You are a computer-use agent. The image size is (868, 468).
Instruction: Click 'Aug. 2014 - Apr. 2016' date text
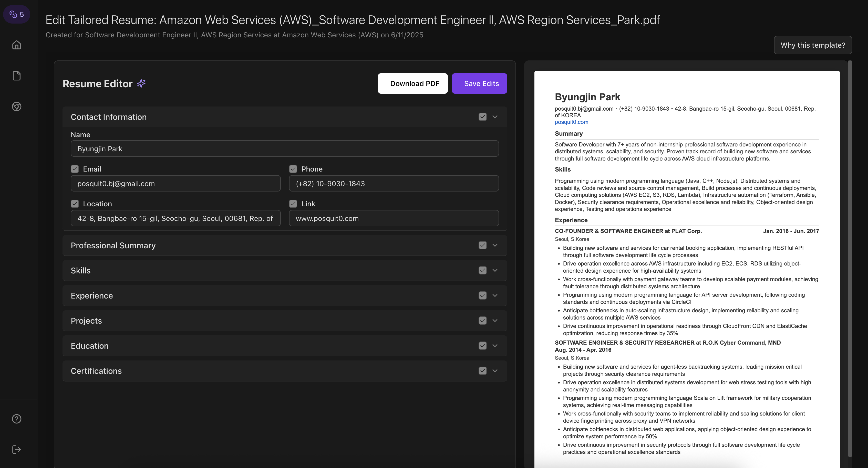click(x=583, y=350)
